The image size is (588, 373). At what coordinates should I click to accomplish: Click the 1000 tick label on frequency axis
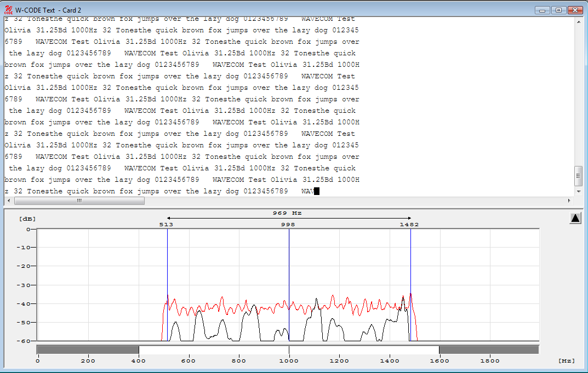pyautogui.click(x=289, y=360)
